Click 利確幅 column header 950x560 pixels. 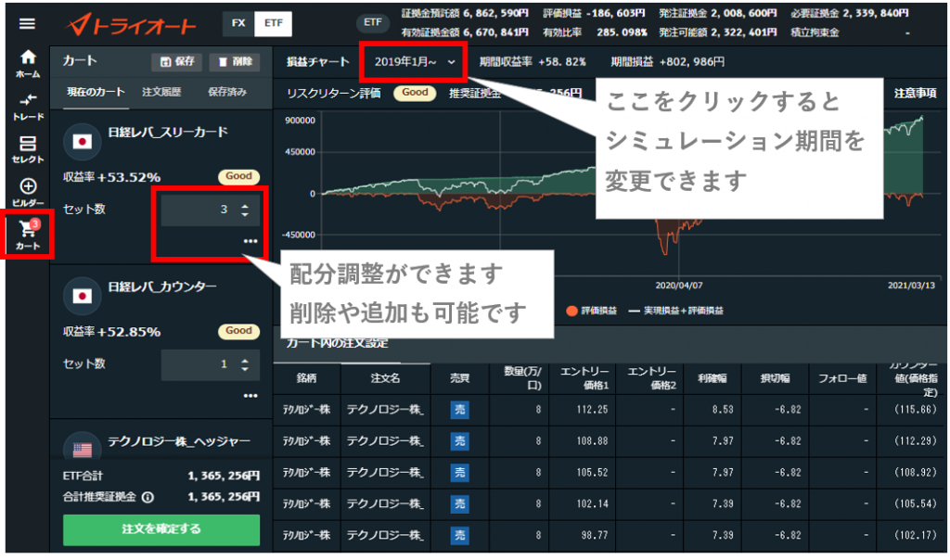coord(712,378)
